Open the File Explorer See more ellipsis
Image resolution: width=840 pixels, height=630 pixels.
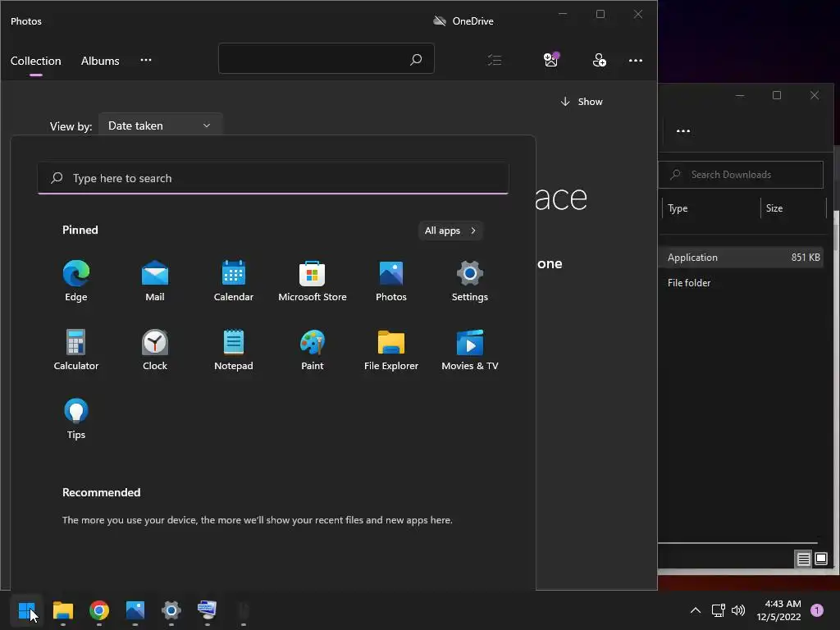tap(683, 130)
